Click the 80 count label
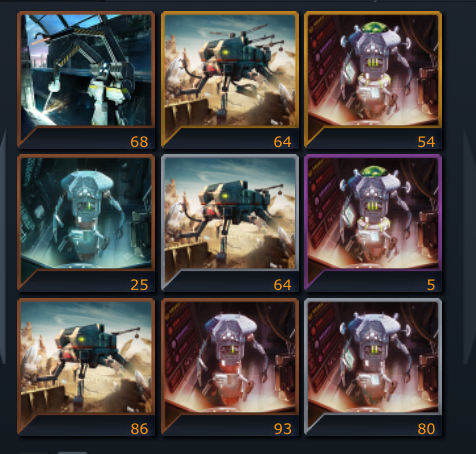This screenshot has width=476, height=454. click(426, 429)
